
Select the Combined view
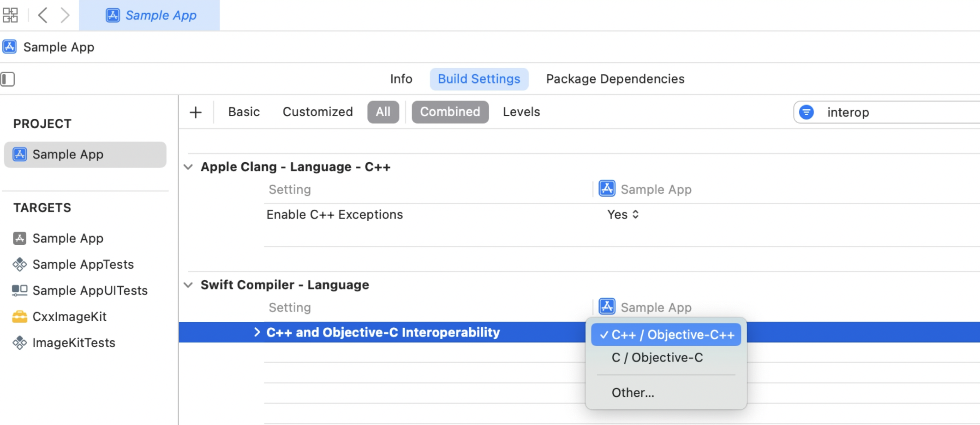point(450,112)
